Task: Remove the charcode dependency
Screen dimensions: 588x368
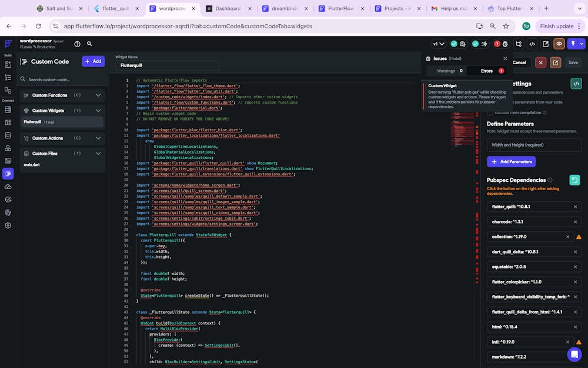Action: [575, 222]
